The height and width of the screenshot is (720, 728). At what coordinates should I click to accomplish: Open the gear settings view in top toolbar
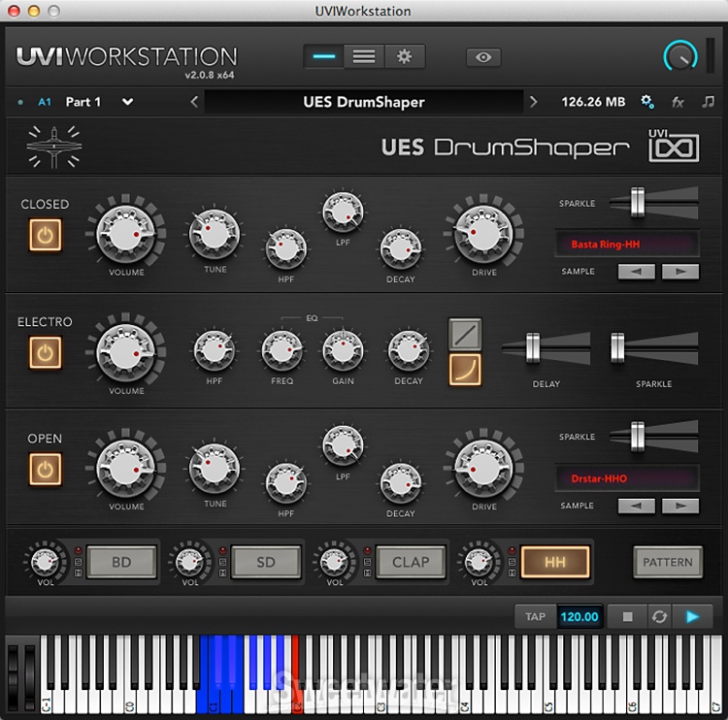pyautogui.click(x=405, y=56)
